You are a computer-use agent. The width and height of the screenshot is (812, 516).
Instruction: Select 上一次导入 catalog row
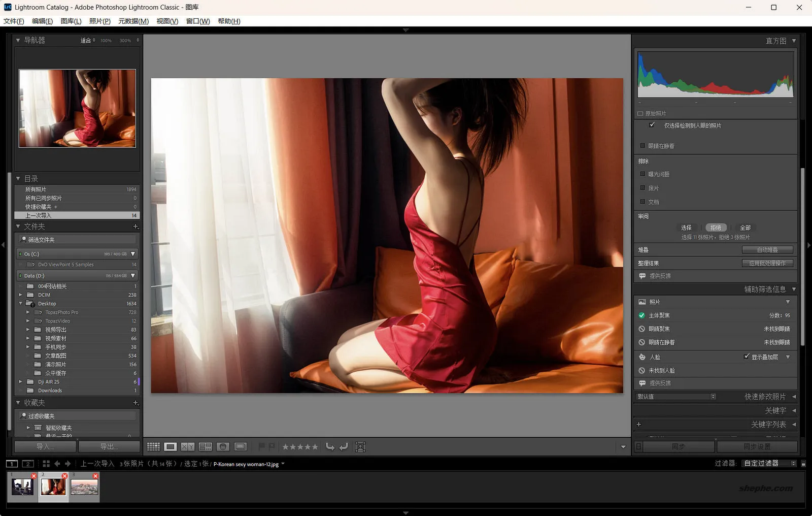click(x=77, y=215)
